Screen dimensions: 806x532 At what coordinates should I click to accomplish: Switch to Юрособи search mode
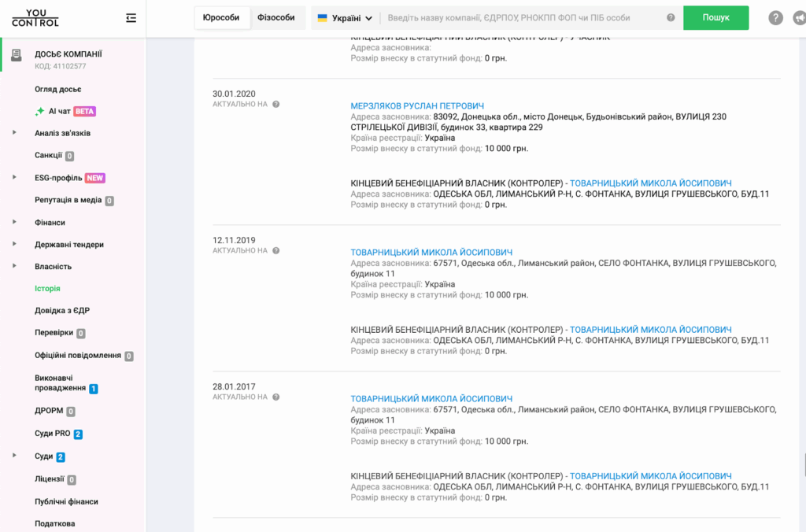coord(221,17)
